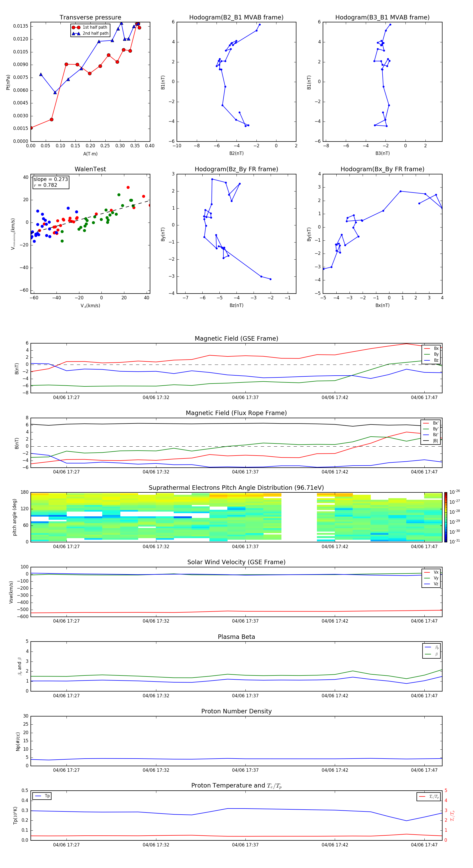Click '04/06 17:47' tick in Plasma Beta panel

pyautogui.click(x=424, y=695)
